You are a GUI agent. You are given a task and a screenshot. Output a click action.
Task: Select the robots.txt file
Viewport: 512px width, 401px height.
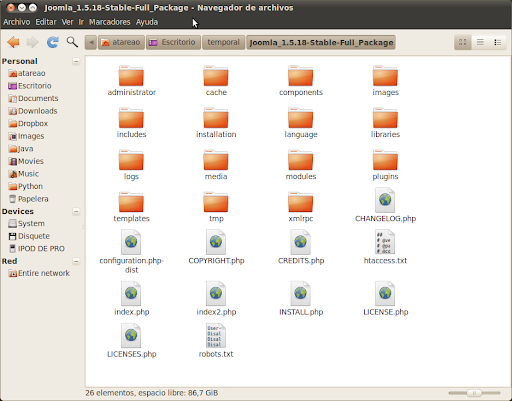216,341
